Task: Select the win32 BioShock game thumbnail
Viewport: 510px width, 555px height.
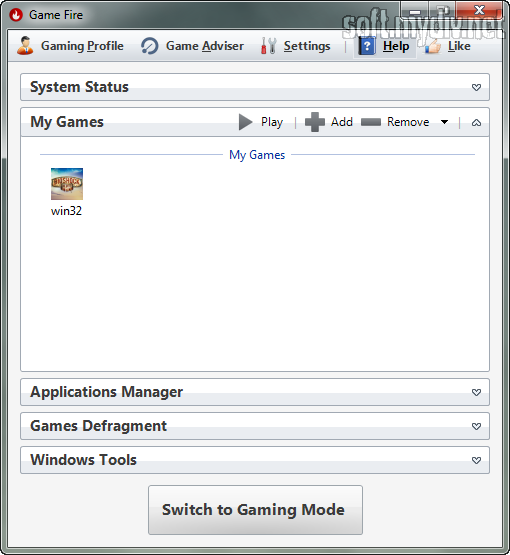Action: [x=67, y=184]
